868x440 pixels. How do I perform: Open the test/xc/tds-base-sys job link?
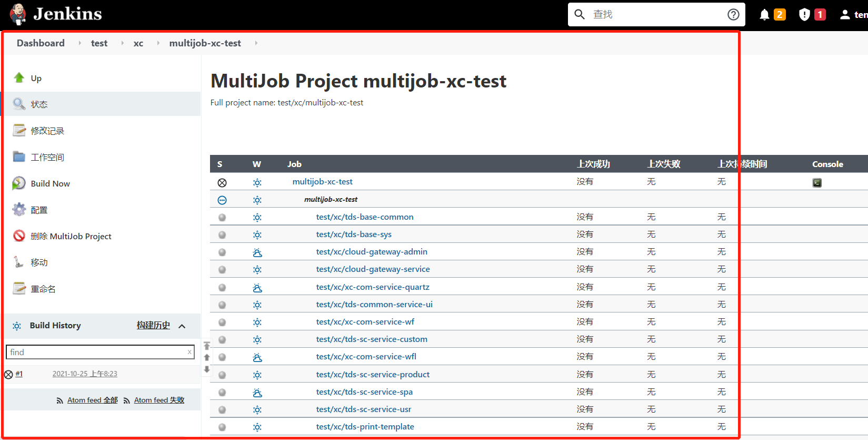[x=354, y=234]
